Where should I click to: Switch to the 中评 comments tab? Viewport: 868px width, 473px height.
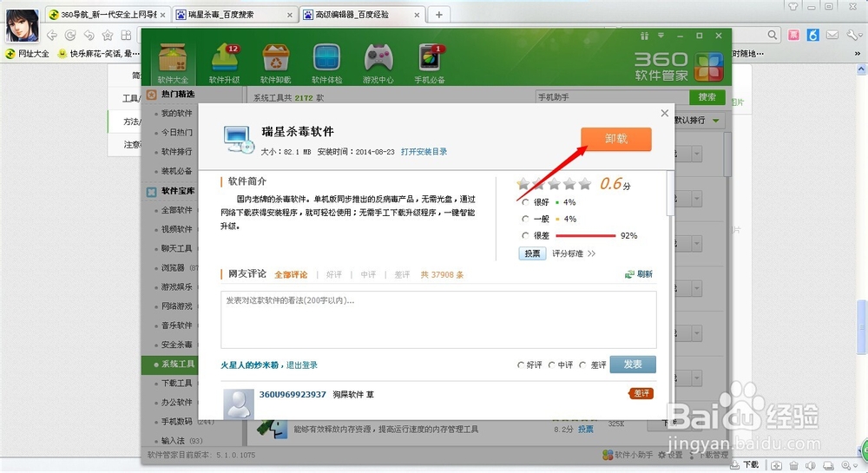pyautogui.click(x=368, y=274)
